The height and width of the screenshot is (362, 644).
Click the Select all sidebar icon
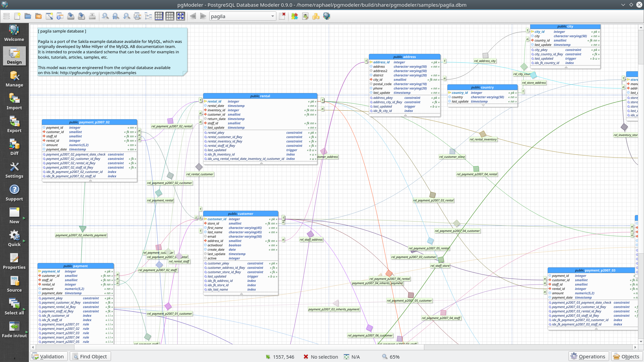[14, 307]
